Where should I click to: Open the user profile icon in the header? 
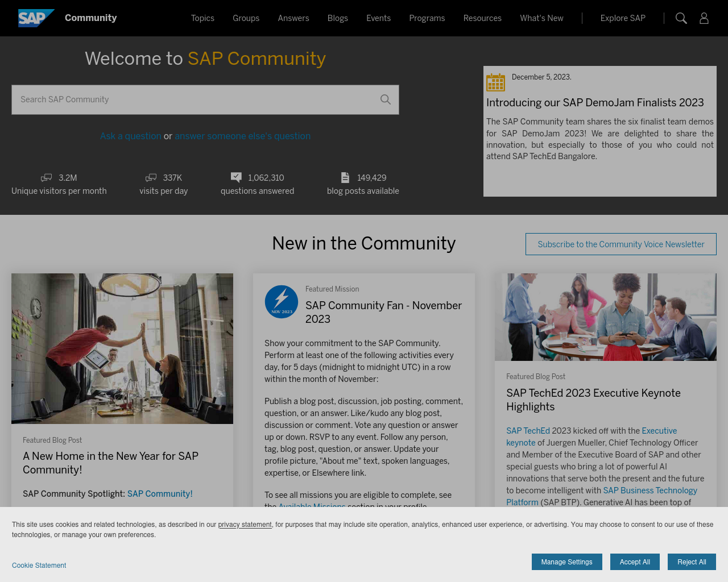pyautogui.click(x=704, y=18)
